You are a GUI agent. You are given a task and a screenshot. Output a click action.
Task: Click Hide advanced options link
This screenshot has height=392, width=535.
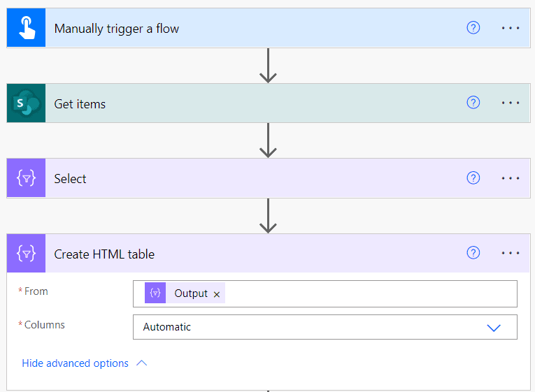point(75,363)
